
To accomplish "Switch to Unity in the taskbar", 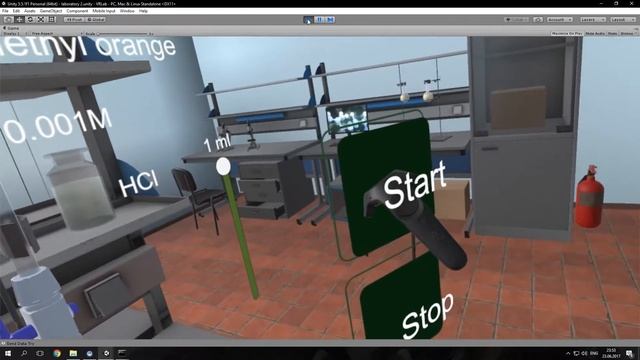I will click(106, 353).
